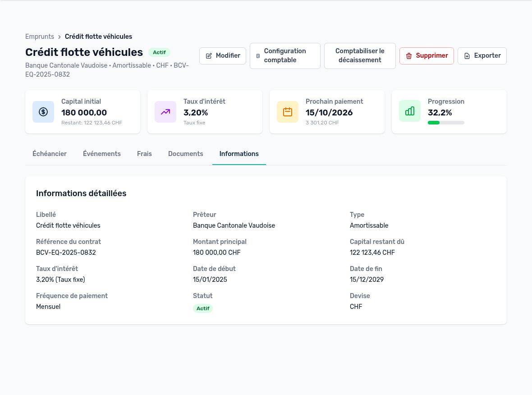Screen dimensions: 532x395
Task: Show the Documents tab
Action: click(x=186, y=154)
